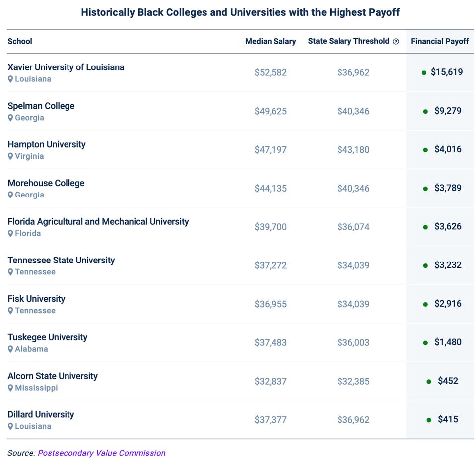Click the State Salary Threshold help icon

click(x=396, y=42)
